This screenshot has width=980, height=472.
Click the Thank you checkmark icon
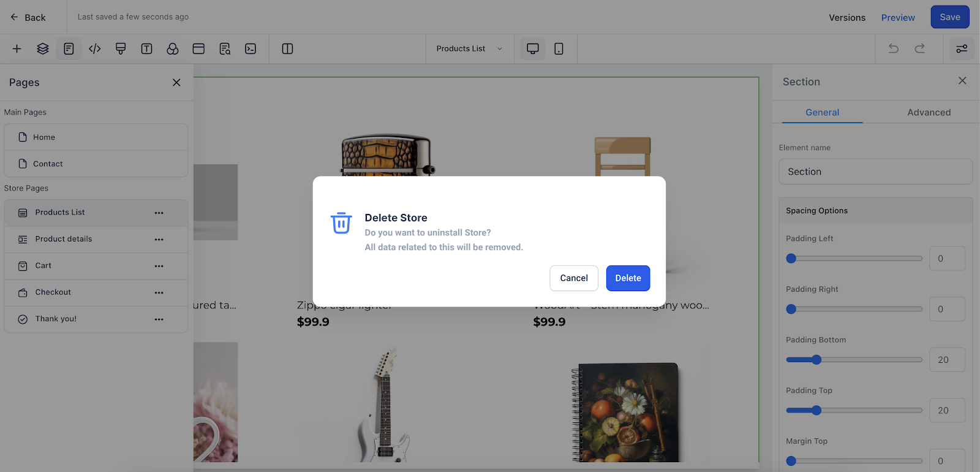[23, 319]
